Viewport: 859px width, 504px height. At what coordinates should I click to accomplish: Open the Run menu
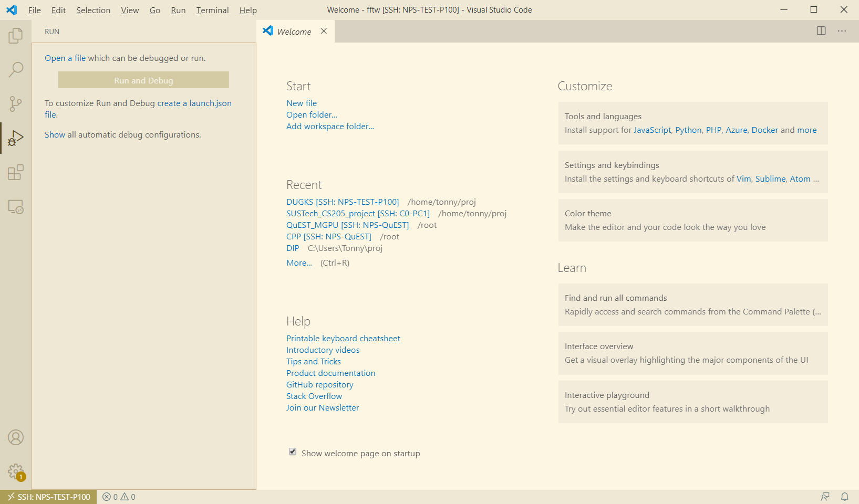click(x=178, y=10)
